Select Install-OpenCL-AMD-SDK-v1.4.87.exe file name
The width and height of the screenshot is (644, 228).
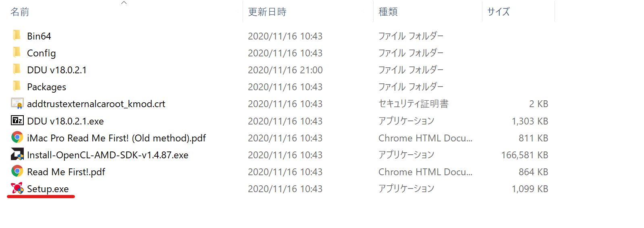point(108,155)
